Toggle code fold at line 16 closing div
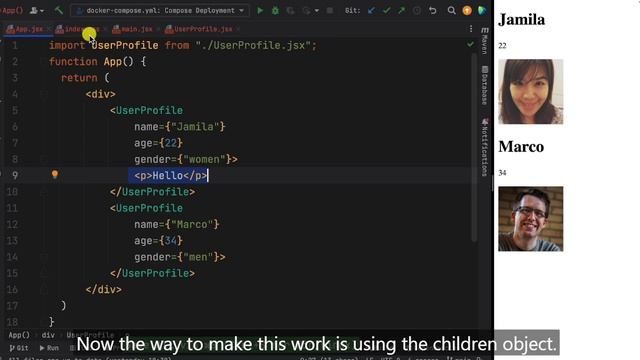Image resolution: width=640 pixels, height=360 pixels. coord(44,290)
